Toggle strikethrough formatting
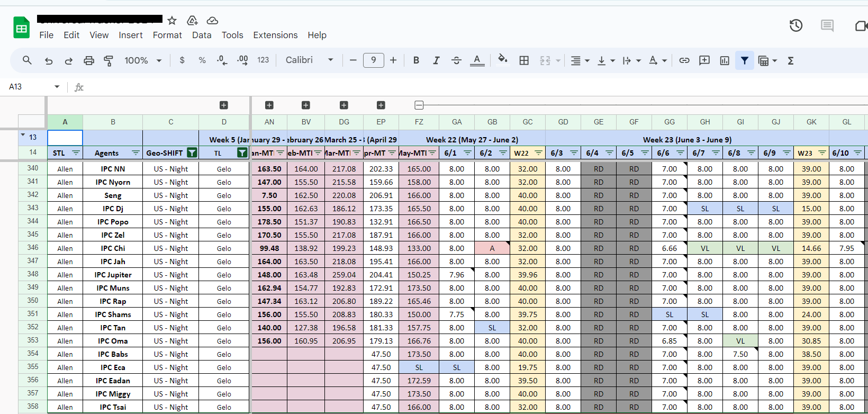The image size is (868, 414). point(456,60)
